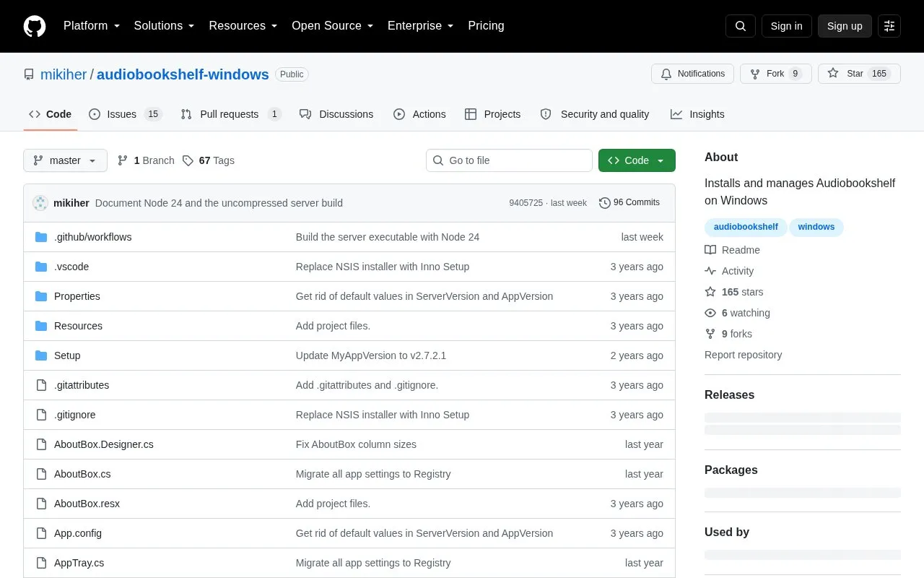Open commit 'Fix AboutBox column sizes'

tap(356, 444)
